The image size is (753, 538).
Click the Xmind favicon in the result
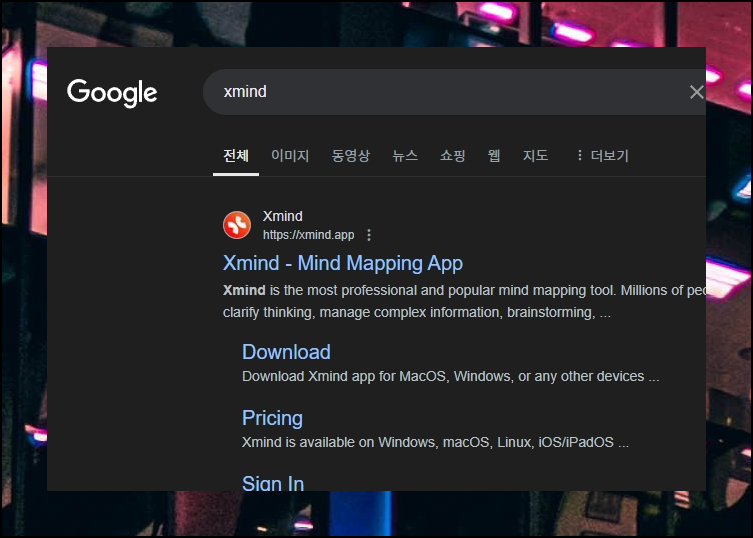click(x=237, y=225)
